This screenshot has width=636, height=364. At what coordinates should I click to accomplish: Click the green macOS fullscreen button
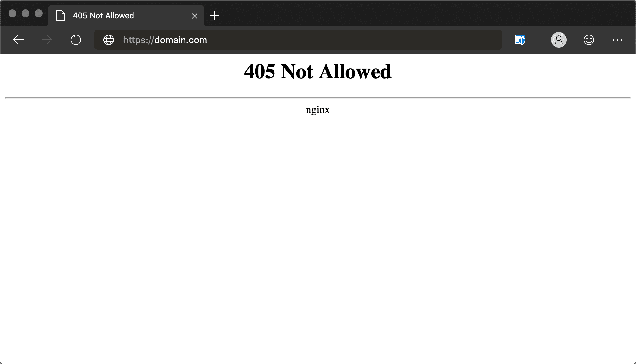(x=38, y=13)
